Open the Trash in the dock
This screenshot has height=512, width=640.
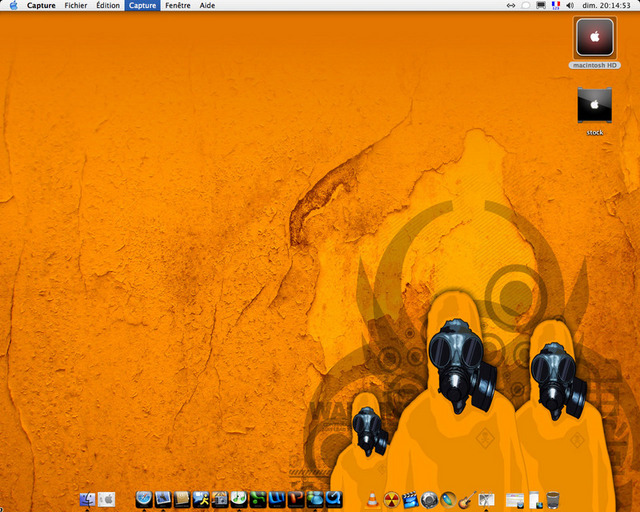[553, 500]
